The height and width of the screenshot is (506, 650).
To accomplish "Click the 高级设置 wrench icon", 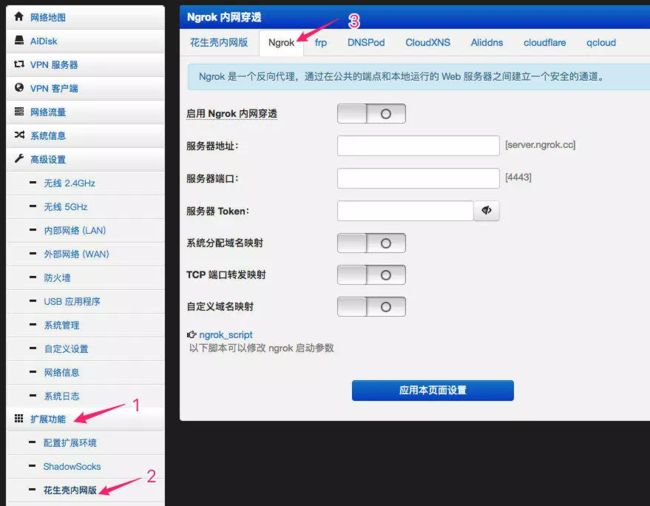I will [x=19, y=158].
